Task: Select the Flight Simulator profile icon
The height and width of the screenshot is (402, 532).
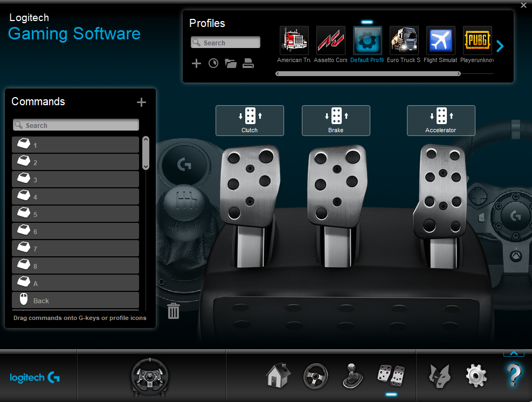Action: tap(441, 40)
